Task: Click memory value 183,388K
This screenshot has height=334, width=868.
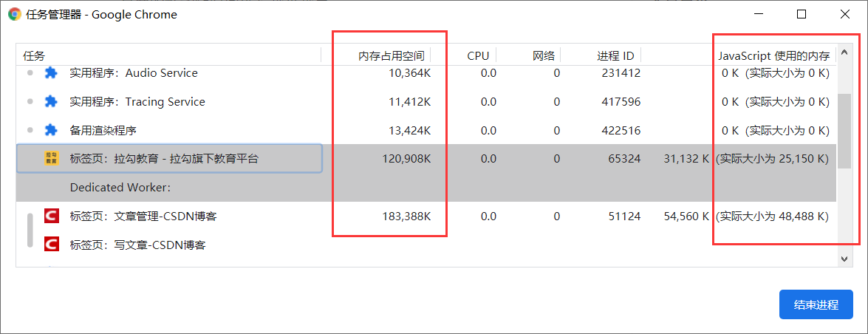Action: click(x=406, y=216)
